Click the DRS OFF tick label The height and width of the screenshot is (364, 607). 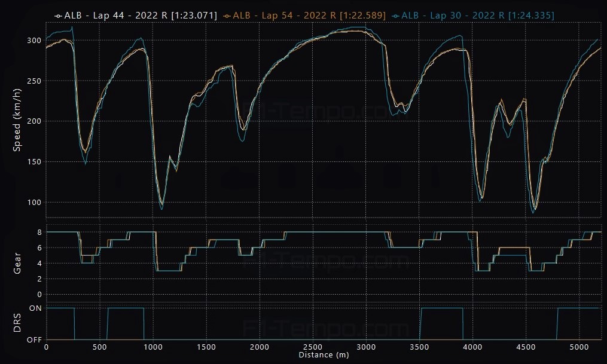pos(33,340)
